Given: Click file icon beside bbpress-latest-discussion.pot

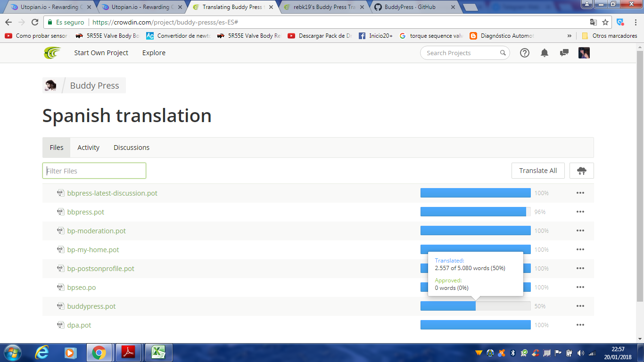Looking at the screenshot, I should click(x=60, y=193).
